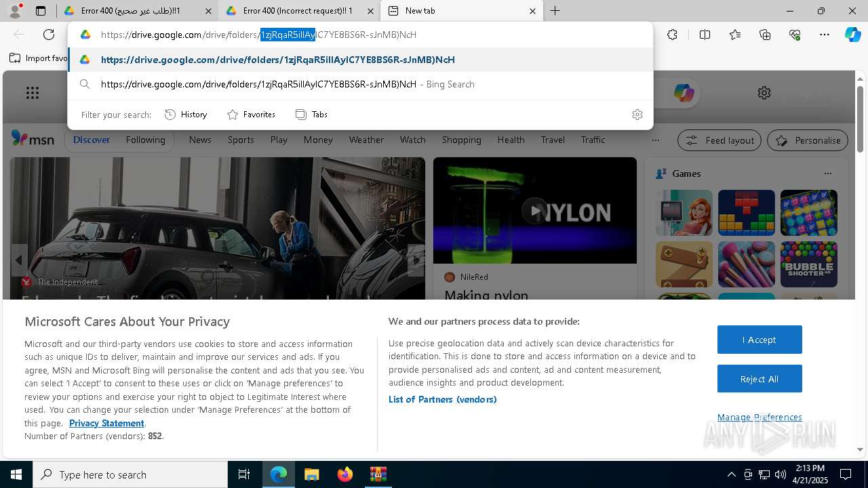The image size is (868, 488).
Task: Open the Shopping category
Action: (461, 140)
